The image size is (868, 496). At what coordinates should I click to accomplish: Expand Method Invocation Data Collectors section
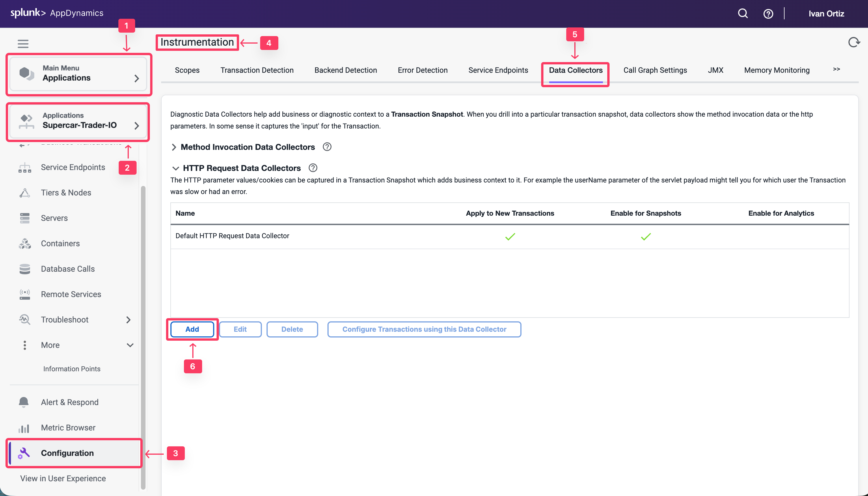tap(174, 147)
